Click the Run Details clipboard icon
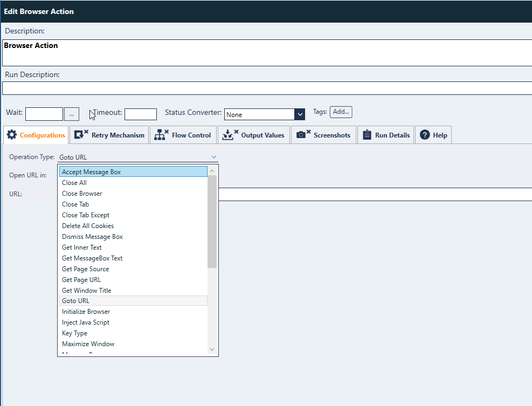Viewport: 532px width, 406px height. click(367, 135)
